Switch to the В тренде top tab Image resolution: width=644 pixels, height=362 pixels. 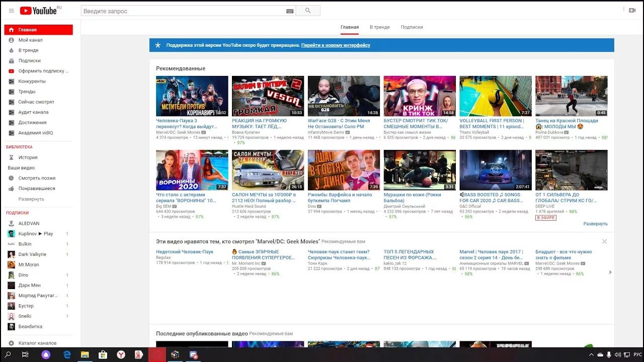(380, 27)
